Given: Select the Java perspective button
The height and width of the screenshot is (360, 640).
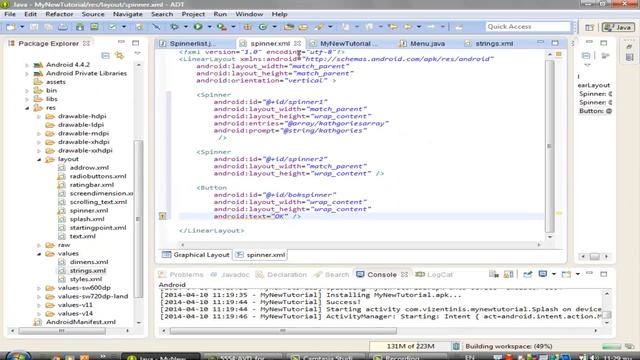Looking at the screenshot, I should pyautogui.click(x=618, y=27).
